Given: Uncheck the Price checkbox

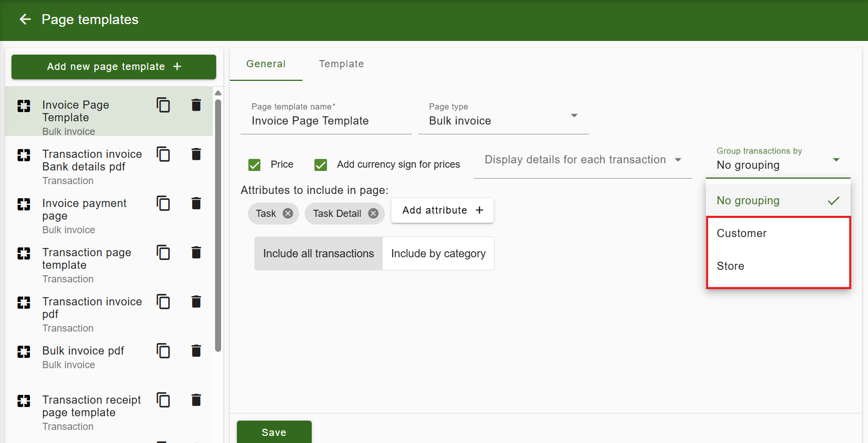Looking at the screenshot, I should [x=254, y=165].
